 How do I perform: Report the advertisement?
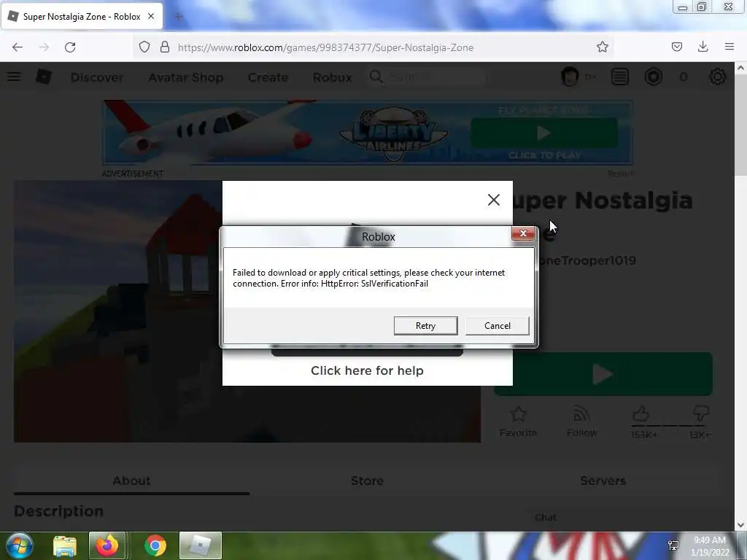[x=620, y=174]
